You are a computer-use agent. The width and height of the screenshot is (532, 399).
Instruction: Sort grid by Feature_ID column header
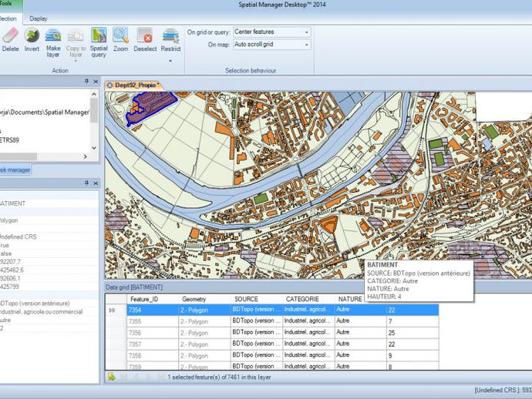tap(144, 299)
